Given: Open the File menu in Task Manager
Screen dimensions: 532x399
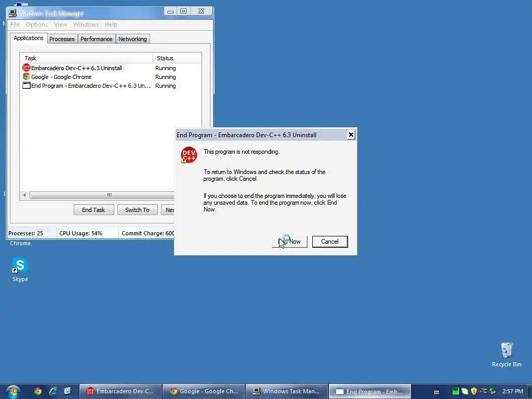Looking at the screenshot, I should point(15,24).
